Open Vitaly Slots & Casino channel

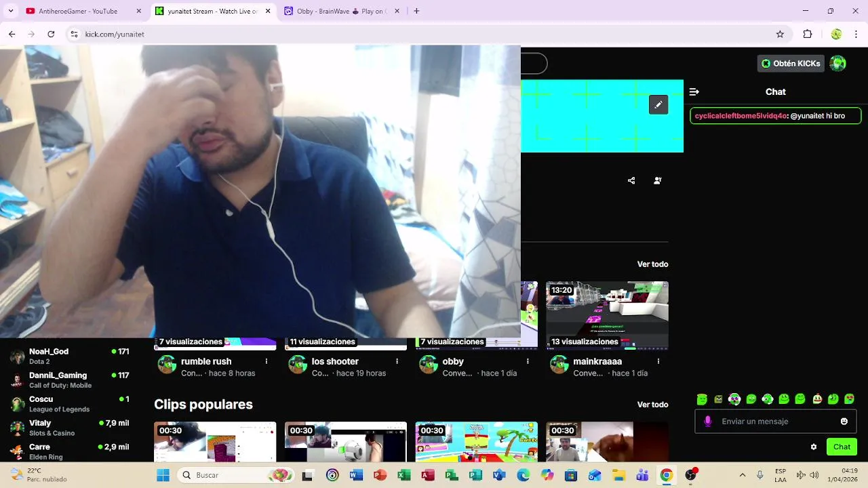click(x=70, y=428)
